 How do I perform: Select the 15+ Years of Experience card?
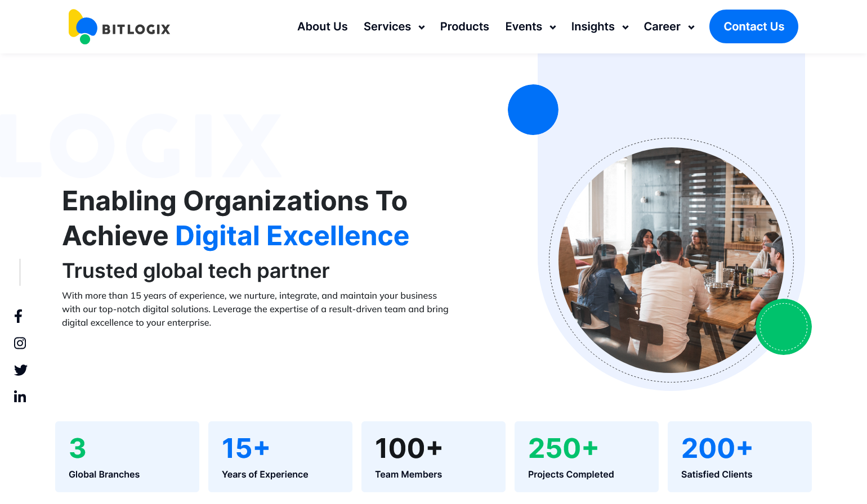coord(280,457)
